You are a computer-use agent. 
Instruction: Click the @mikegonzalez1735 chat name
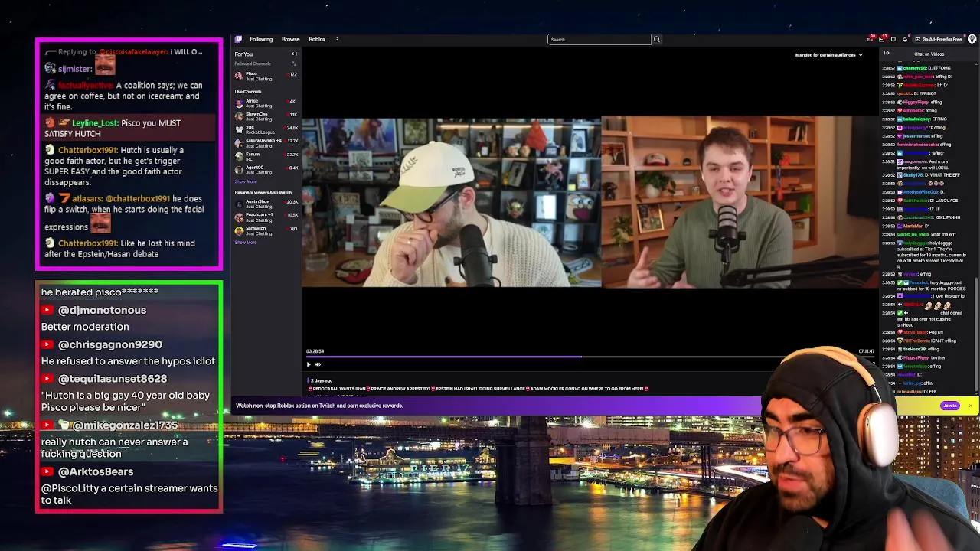[125, 425]
